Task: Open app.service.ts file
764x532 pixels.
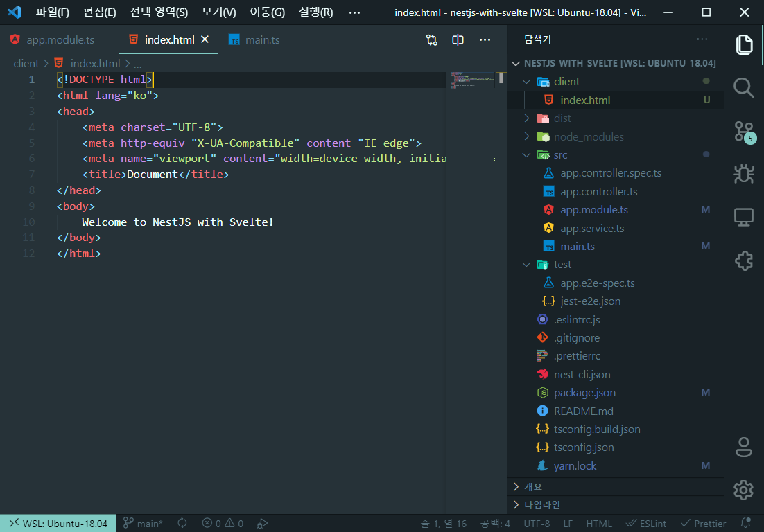Action: pos(616,229)
